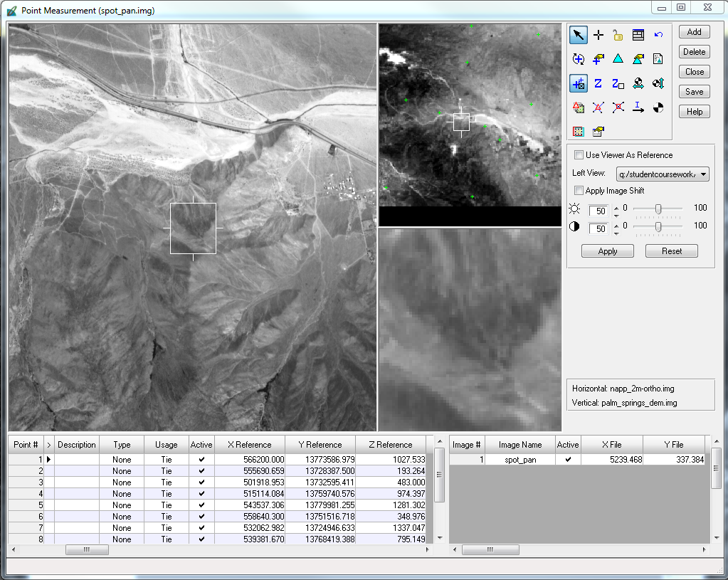
Task: Set horizontal reference source icon
Action: [638, 83]
